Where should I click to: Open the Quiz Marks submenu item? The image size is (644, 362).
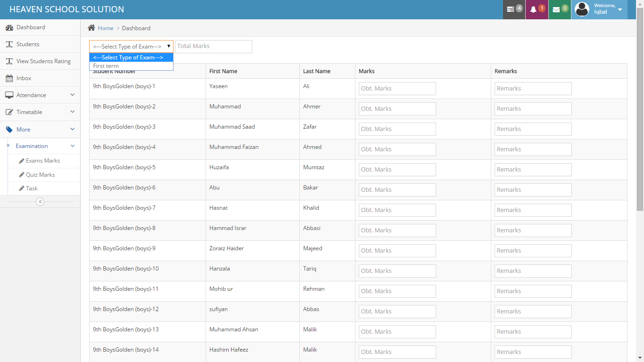[40, 175]
